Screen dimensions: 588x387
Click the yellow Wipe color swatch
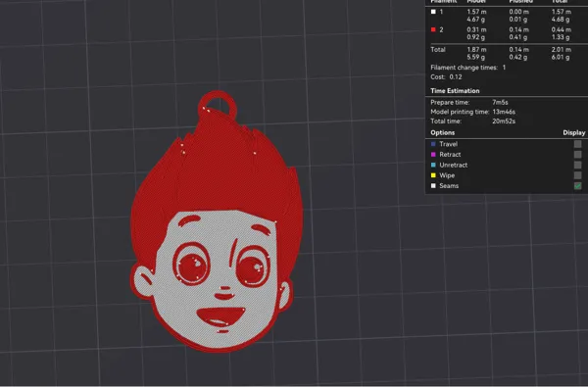click(x=433, y=175)
